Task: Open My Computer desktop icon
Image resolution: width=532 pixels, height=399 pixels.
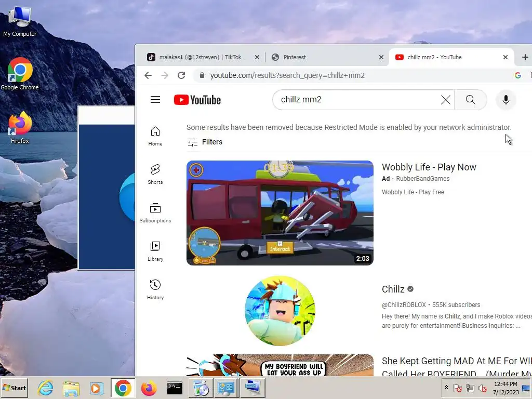Action: [x=20, y=21]
